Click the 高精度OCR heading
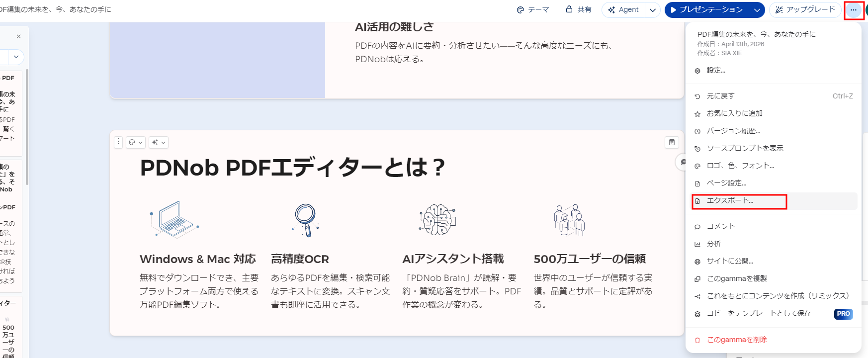The height and width of the screenshot is (358, 868). tap(300, 259)
